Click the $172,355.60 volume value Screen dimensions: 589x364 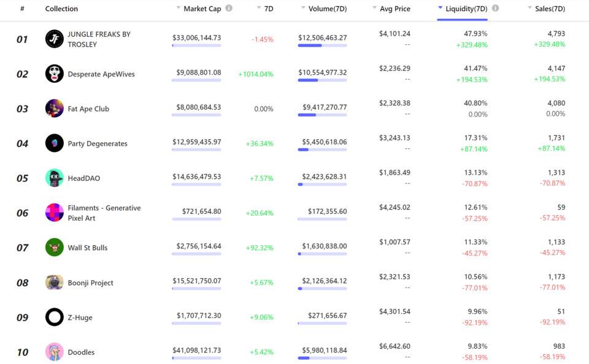pyautogui.click(x=328, y=211)
